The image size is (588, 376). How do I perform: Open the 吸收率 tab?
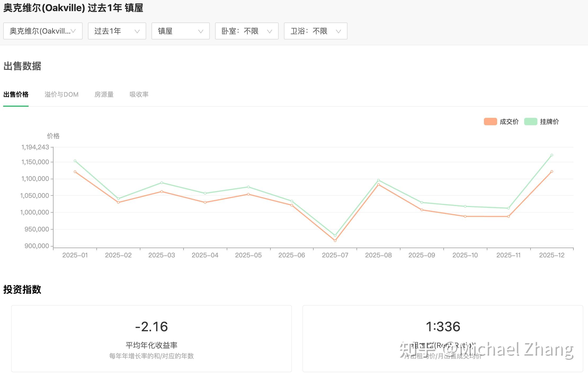(x=139, y=95)
